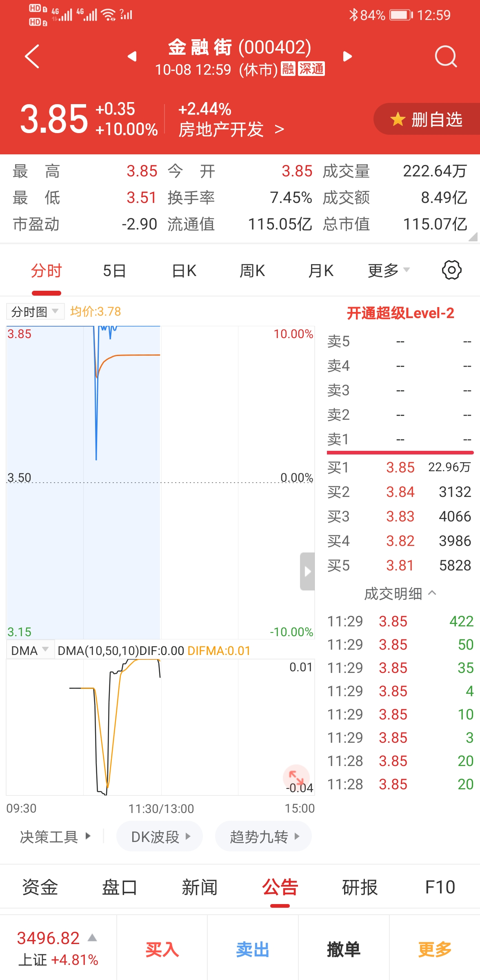This screenshot has height=980, width=480.
Task: Open the DMA indicator dropdown
Action: [30, 650]
